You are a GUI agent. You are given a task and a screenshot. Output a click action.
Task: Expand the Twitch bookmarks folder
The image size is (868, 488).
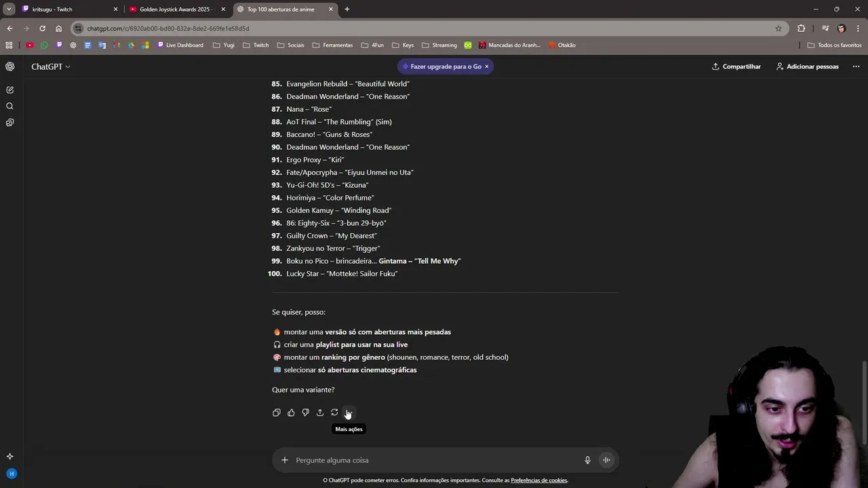(256, 45)
